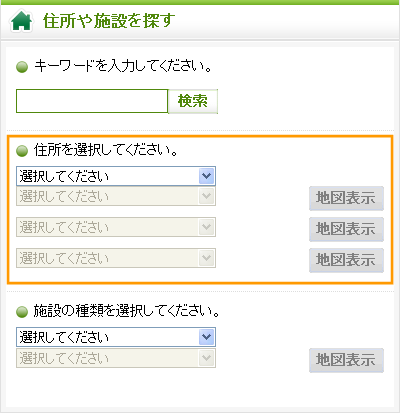Click 地図表示 beside fourth address dropdown
401x414 pixels.
click(x=346, y=260)
